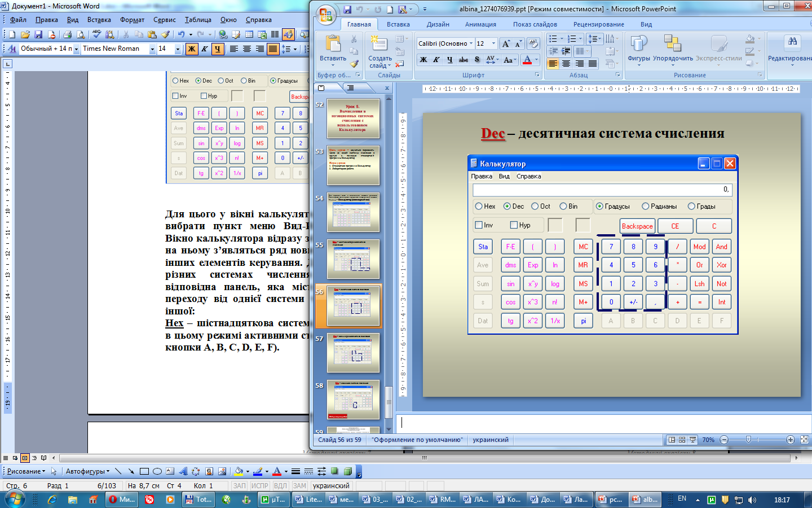Insert WordArt from Drawing toolbar
Viewport: 812px width, 508px height.
tap(183, 471)
